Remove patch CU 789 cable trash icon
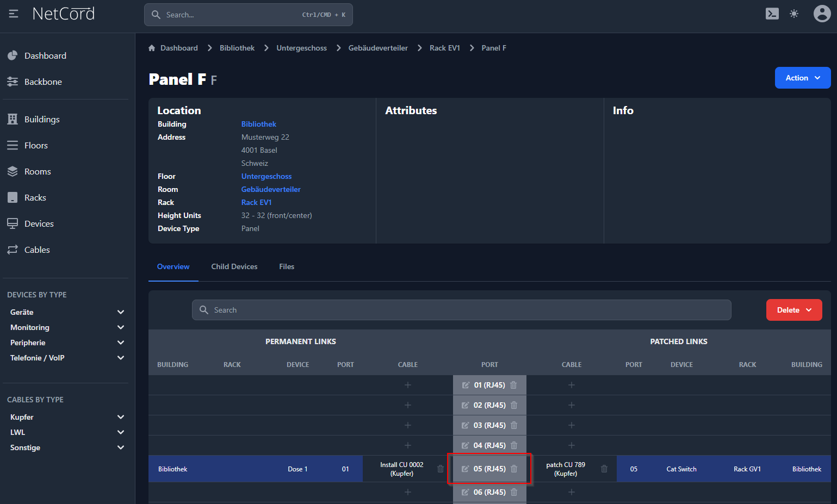837x504 pixels. pos(604,469)
